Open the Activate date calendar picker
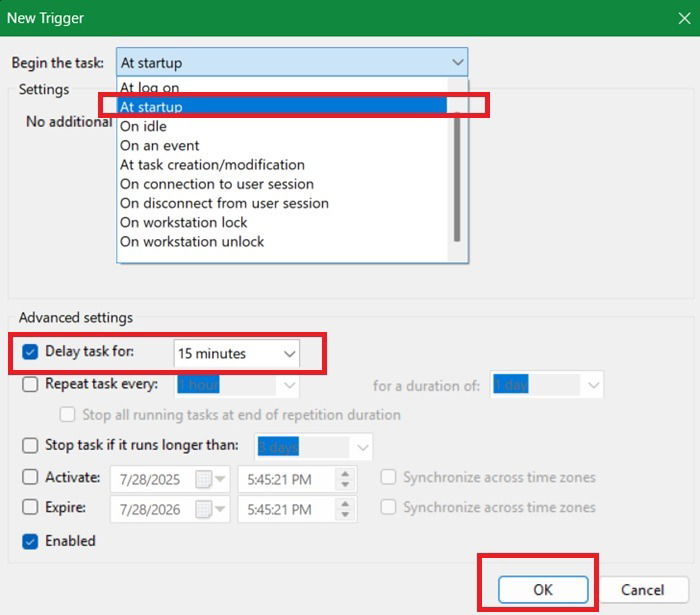 click(x=205, y=478)
